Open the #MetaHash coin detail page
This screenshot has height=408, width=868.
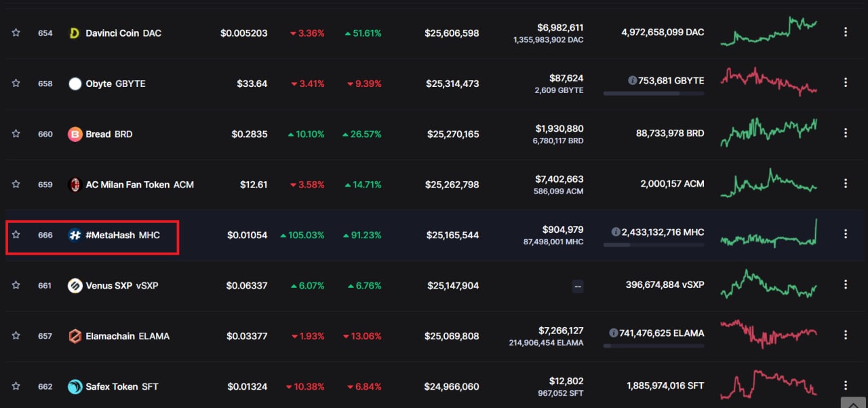[x=123, y=236]
